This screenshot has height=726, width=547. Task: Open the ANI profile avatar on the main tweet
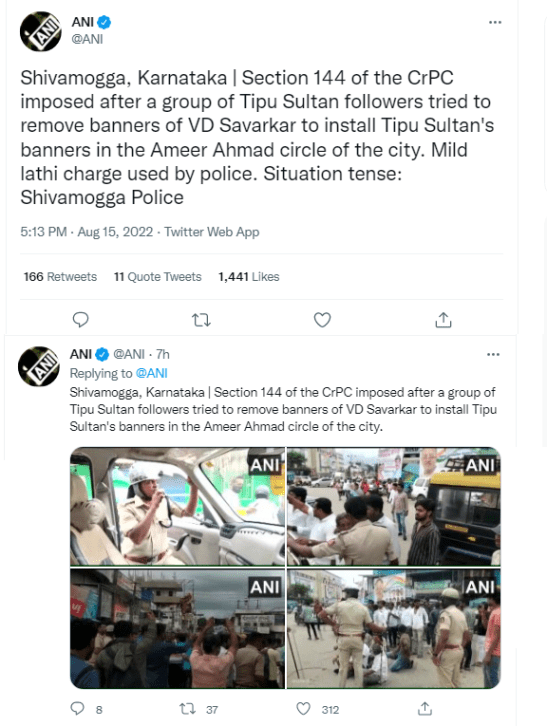[41, 31]
